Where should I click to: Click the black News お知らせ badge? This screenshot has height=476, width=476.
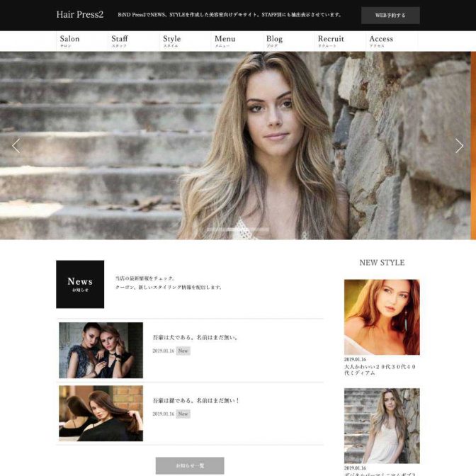tap(80, 284)
